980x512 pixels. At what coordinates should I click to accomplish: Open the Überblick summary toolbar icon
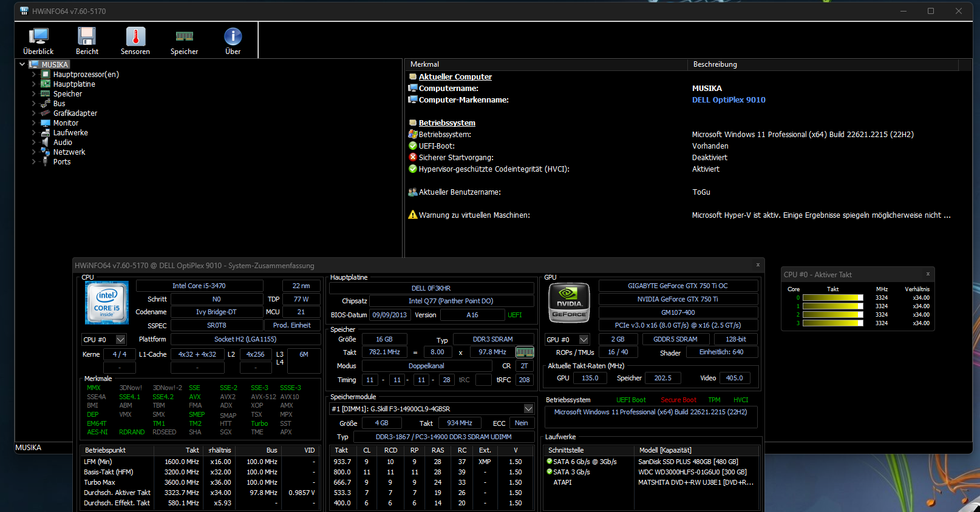click(38, 41)
